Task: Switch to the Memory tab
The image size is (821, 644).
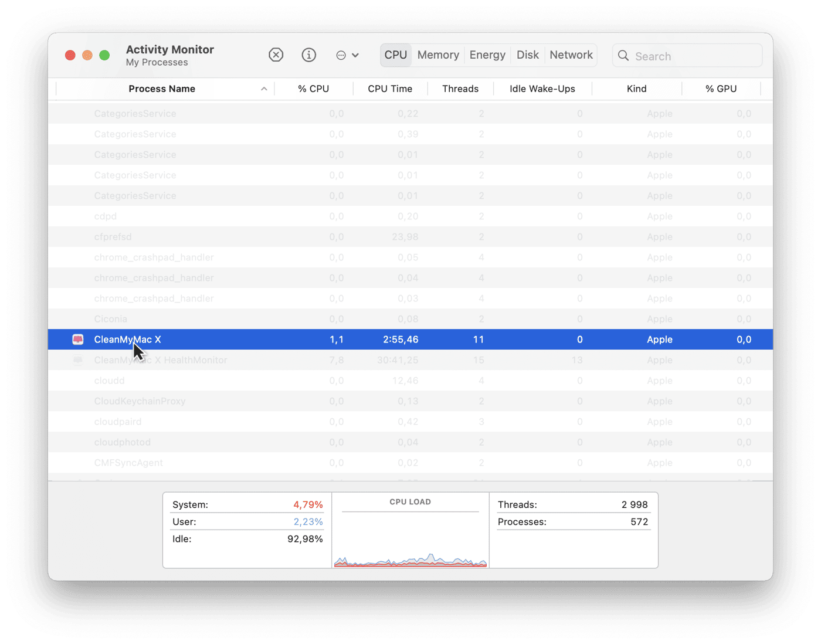Action: pyautogui.click(x=438, y=55)
